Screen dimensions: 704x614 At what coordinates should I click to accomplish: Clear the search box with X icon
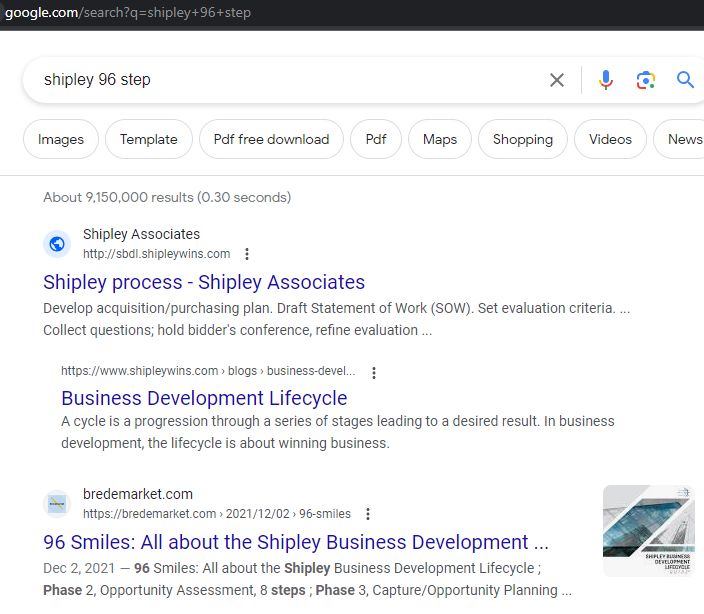[557, 80]
